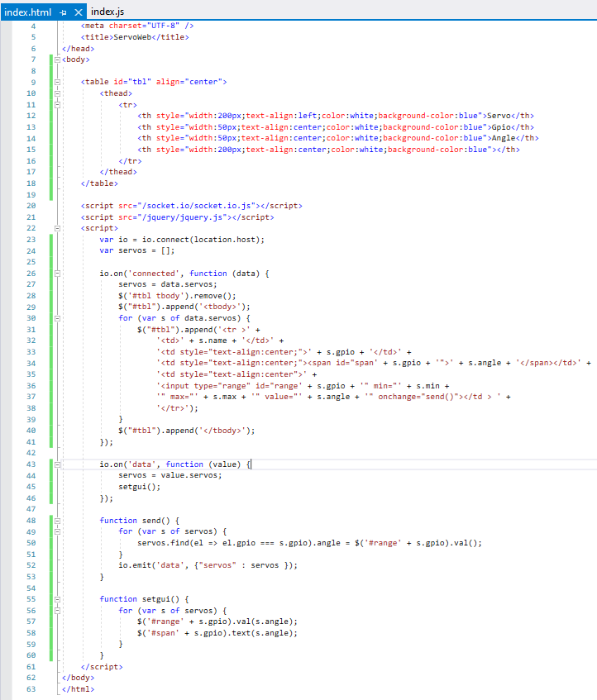The image size is (597, 700).
Task: Select the index.html tab label
Action: click(x=28, y=12)
